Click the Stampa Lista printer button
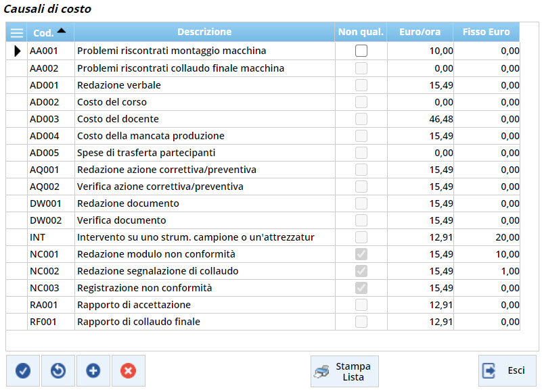542x392 pixels. click(x=344, y=371)
